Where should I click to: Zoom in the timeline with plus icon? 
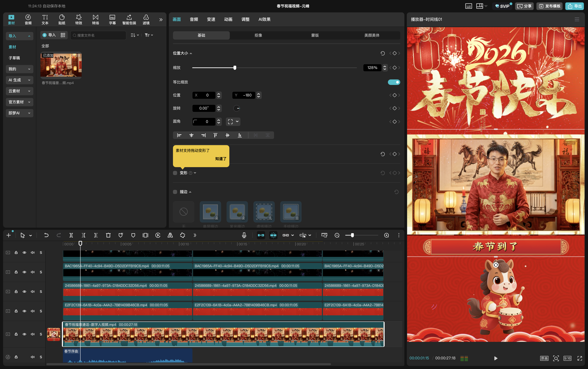pos(386,235)
